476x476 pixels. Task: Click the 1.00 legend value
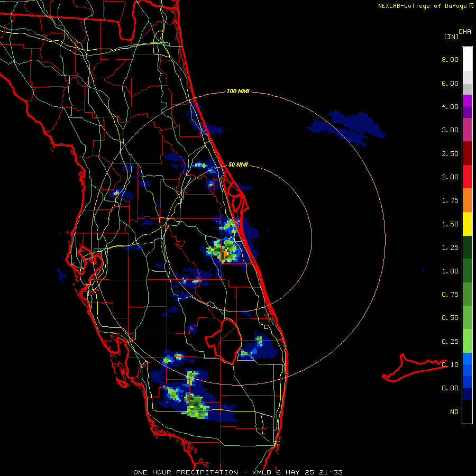click(450, 271)
